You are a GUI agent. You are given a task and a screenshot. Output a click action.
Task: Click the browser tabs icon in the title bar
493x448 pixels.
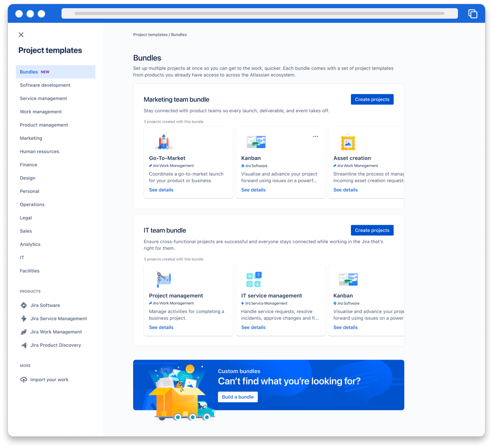pyautogui.click(x=473, y=14)
